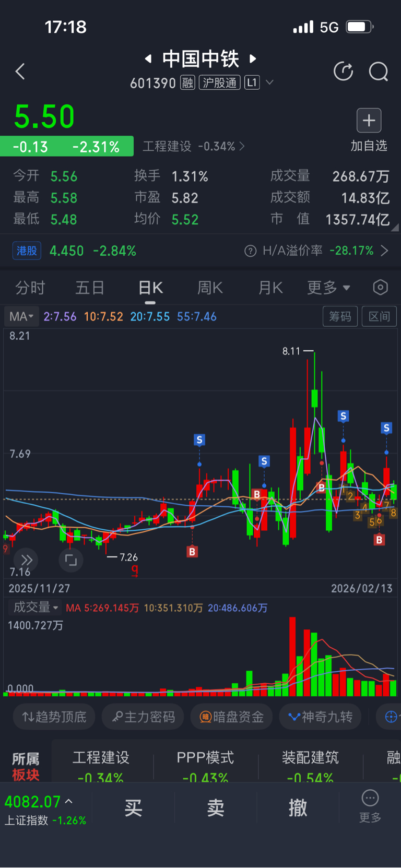401x868 pixels.
Task: Open 神奇九转 indicator
Action: (321, 717)
